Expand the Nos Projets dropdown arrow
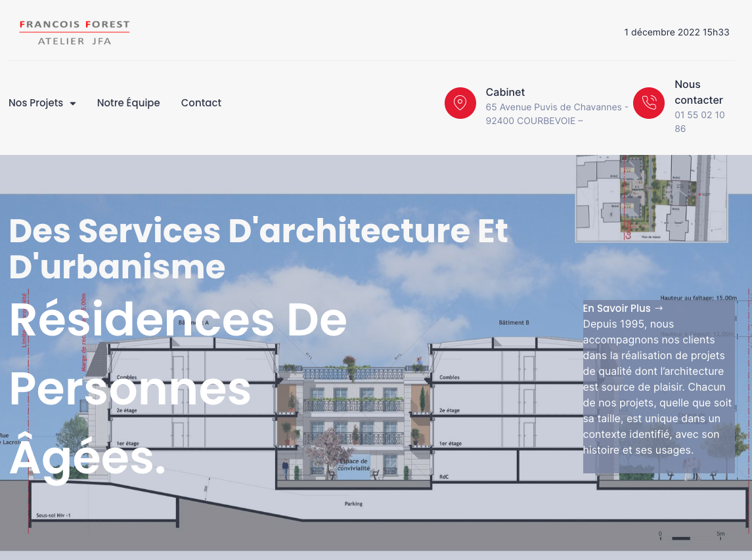This screenshot has width=752, height=560. pyautogui.click(x=73, y=103)
